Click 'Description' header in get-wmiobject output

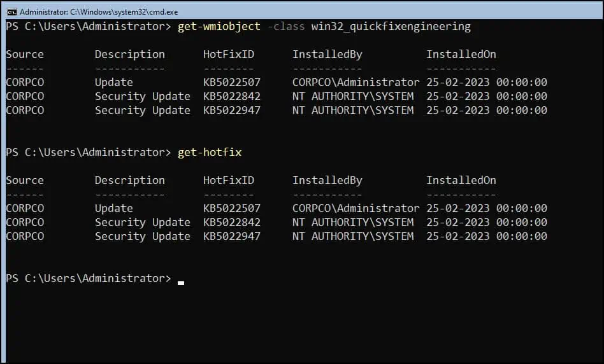click(130, 55)
